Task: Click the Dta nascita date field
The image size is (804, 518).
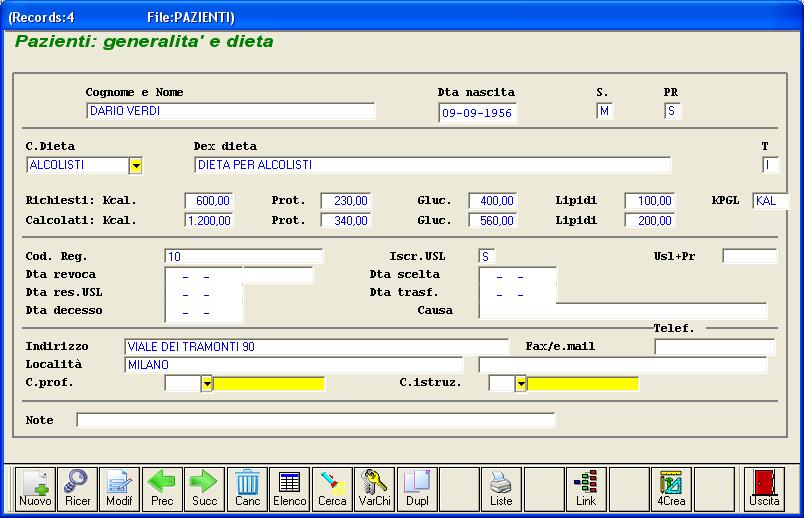Action: coord(478,113)
